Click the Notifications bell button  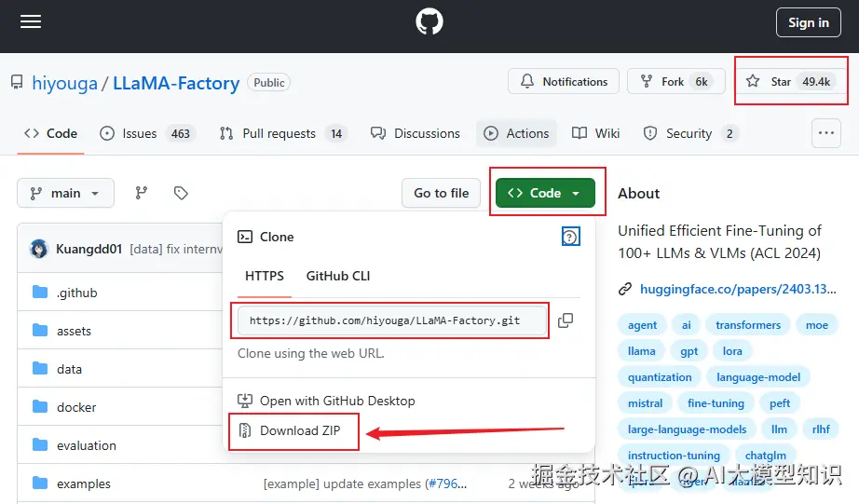pos(564,82)
